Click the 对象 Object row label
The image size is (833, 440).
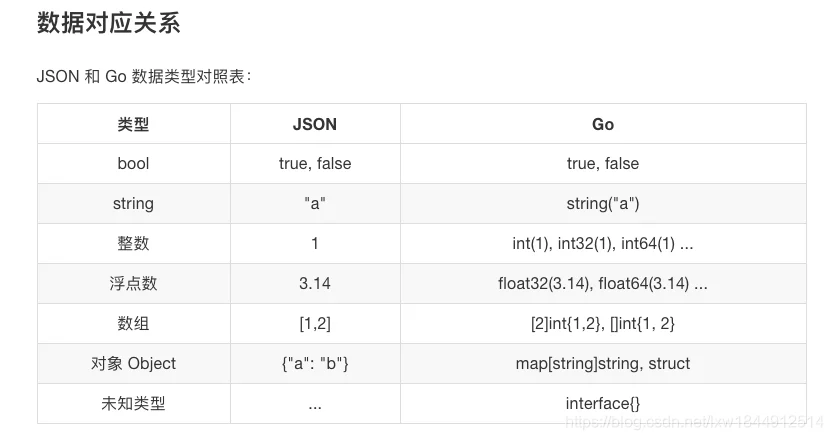tap(133, 363)
